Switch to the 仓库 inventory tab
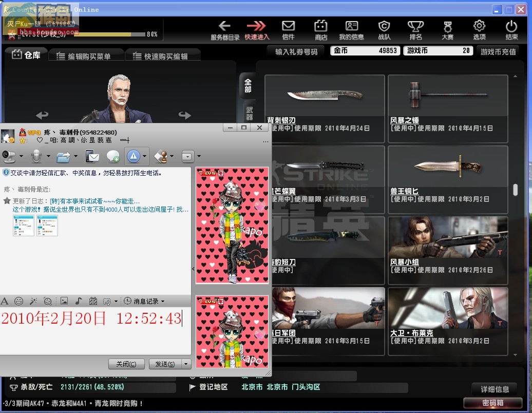 pyautogui.click(x=26, y=54)
